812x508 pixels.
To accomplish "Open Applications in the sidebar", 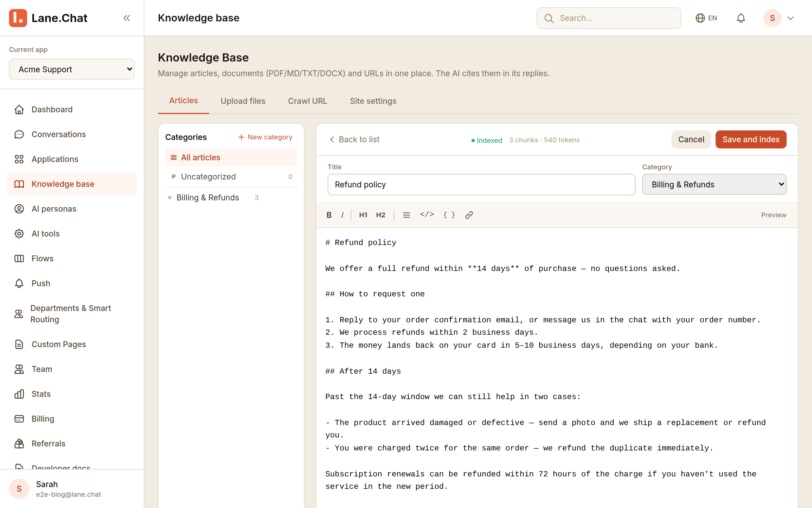I will point(72,159).
